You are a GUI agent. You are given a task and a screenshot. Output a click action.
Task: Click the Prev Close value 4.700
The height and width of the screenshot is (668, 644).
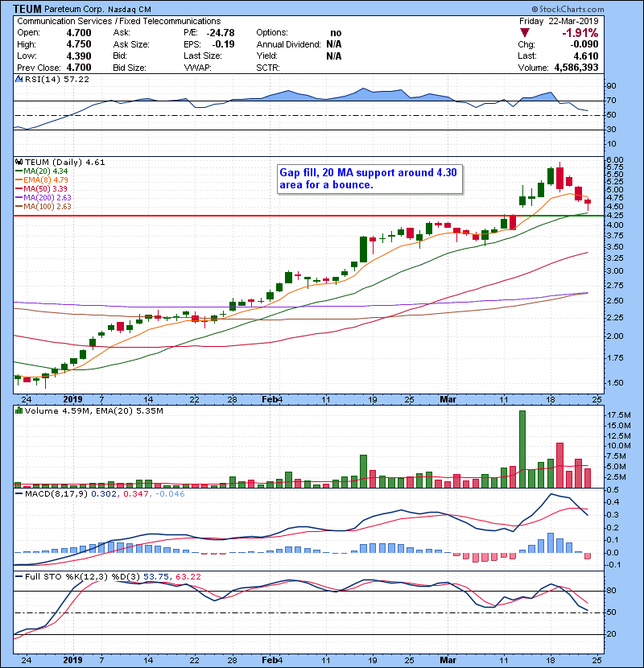pyautogui.click(x=79, y=68)
